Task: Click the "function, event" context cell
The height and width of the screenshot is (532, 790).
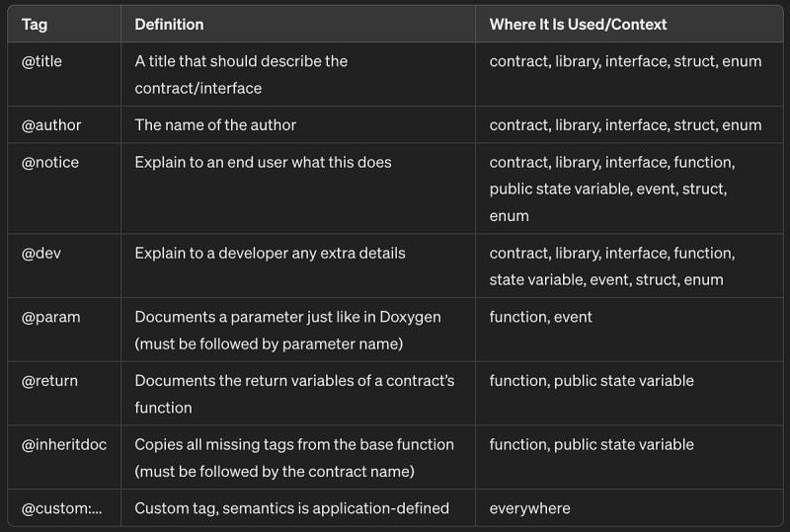Action: pos(541,317)
